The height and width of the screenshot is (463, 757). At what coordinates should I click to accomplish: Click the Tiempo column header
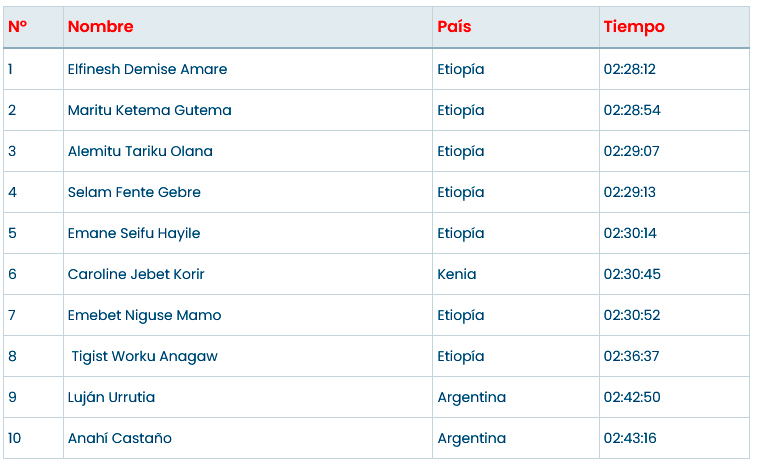tap(634, 27)
